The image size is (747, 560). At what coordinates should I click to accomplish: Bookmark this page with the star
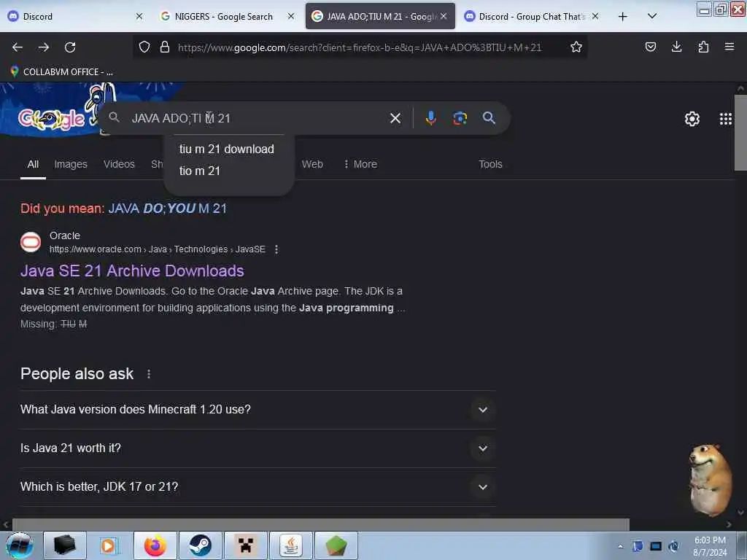tap(576, 47)
